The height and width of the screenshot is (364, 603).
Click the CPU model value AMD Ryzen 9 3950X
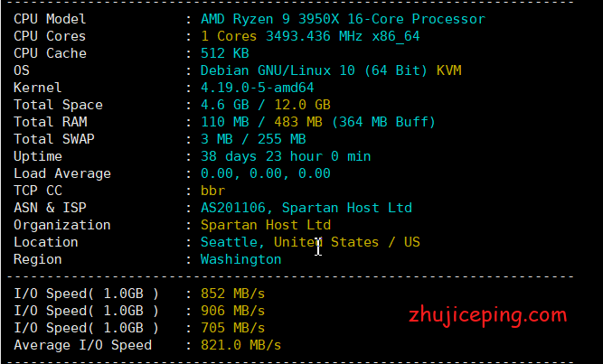coord(343,19)
